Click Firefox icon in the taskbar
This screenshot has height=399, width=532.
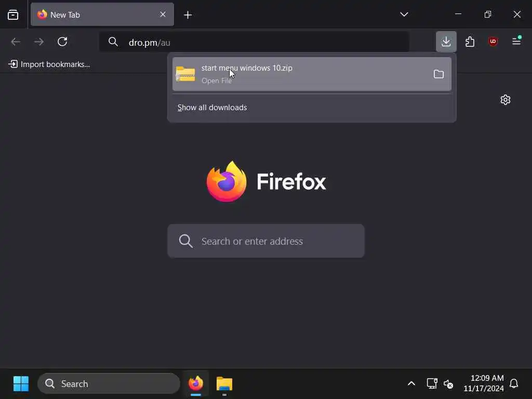click(196, 384)
